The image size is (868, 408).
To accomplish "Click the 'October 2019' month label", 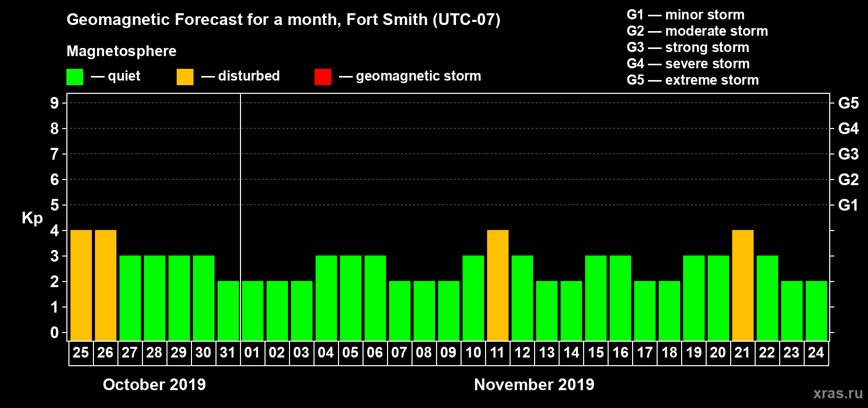I will (x=154, y=385).
